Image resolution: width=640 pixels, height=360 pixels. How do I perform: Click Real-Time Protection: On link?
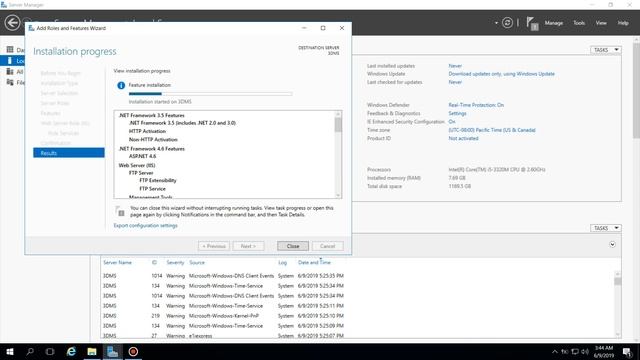476,105
